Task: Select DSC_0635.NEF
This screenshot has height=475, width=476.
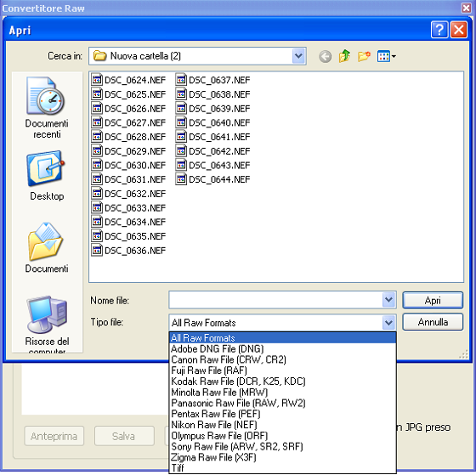Action: 128,236
